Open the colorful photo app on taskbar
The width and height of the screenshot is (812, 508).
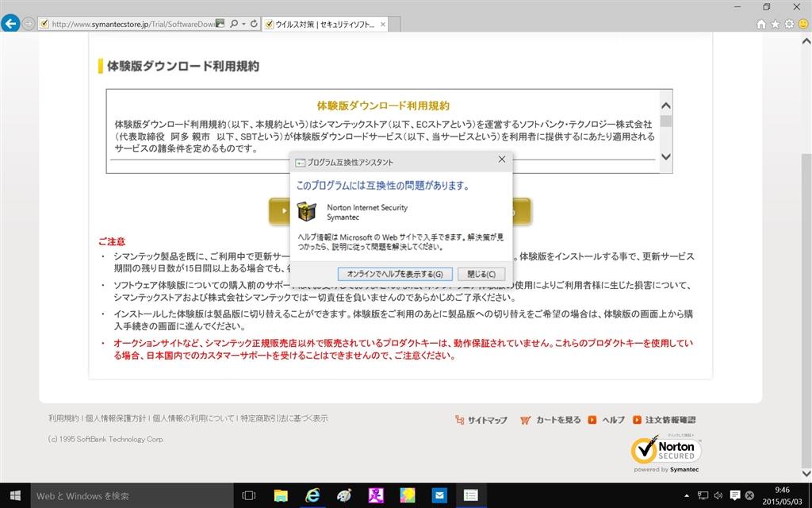point(408,495)
